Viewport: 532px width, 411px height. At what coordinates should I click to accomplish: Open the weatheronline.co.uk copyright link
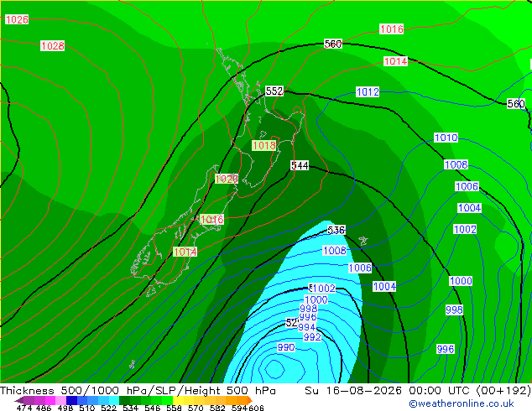click(462, 403)
